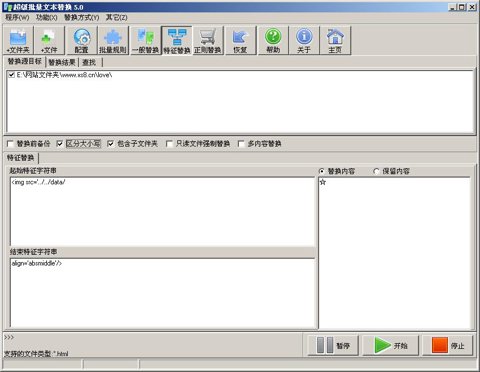The height and width of the screenshot is (372, 480).
Task: Click in the 起始特征字符串 text box
Action: point(162,211)
